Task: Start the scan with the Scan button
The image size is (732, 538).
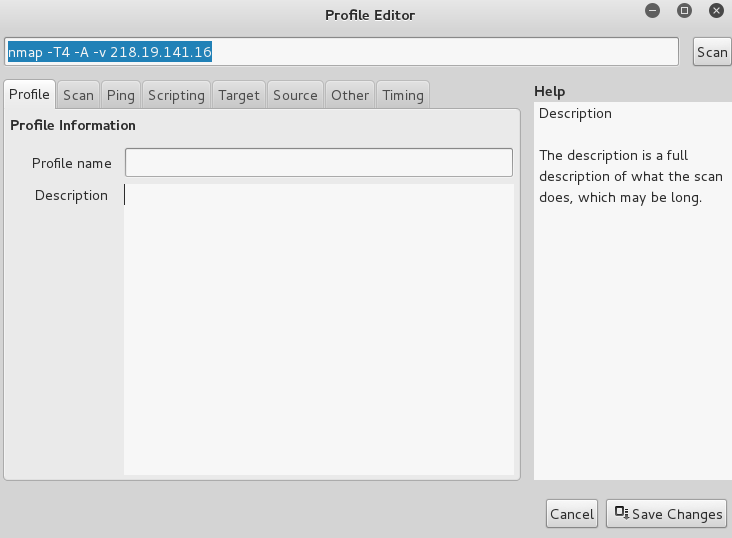Action: 712,52
